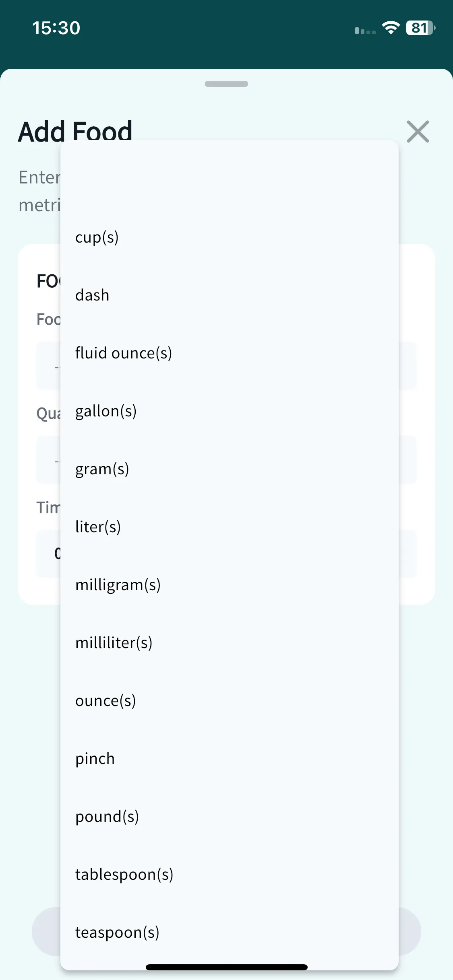The width and height of the screenshot is (453, 980).
Task: Pick milligram(s) as measurement unit
Action: (229, 585)
